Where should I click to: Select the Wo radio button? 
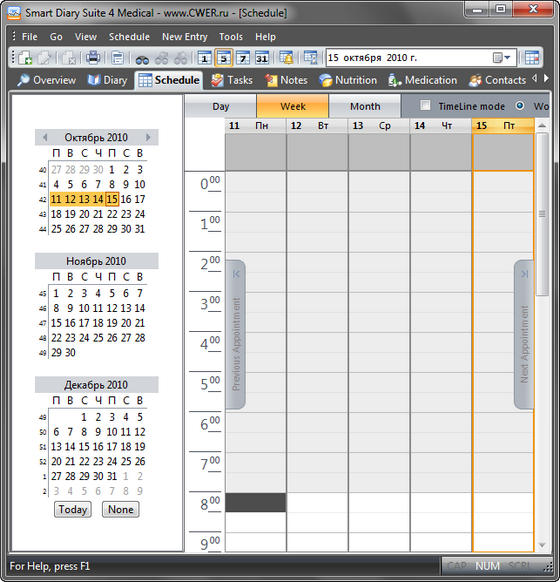[520, 106]
